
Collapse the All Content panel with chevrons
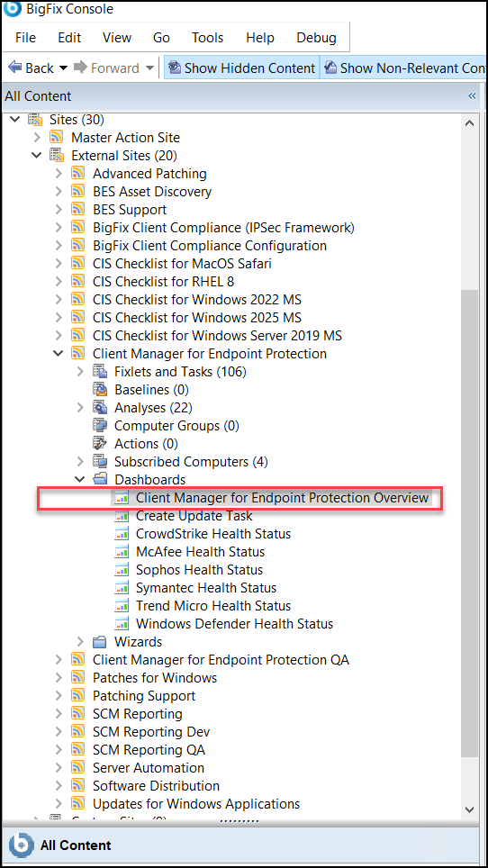coord(472,95)
